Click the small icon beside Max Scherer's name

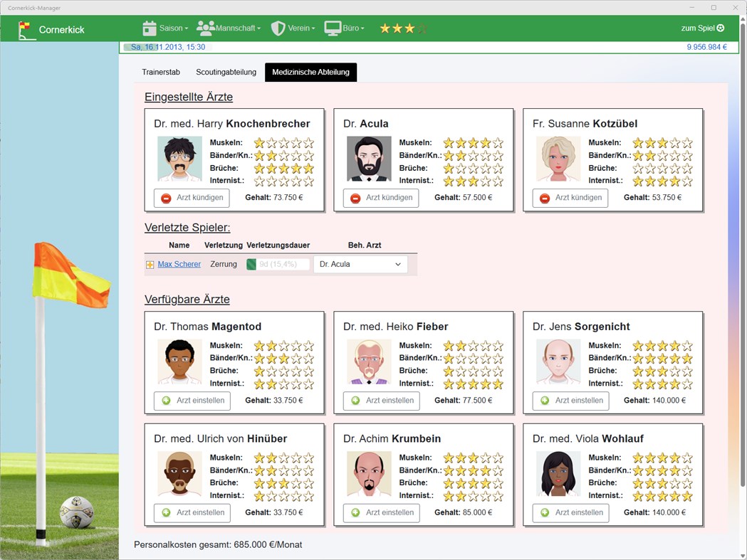tap(150, 263)
